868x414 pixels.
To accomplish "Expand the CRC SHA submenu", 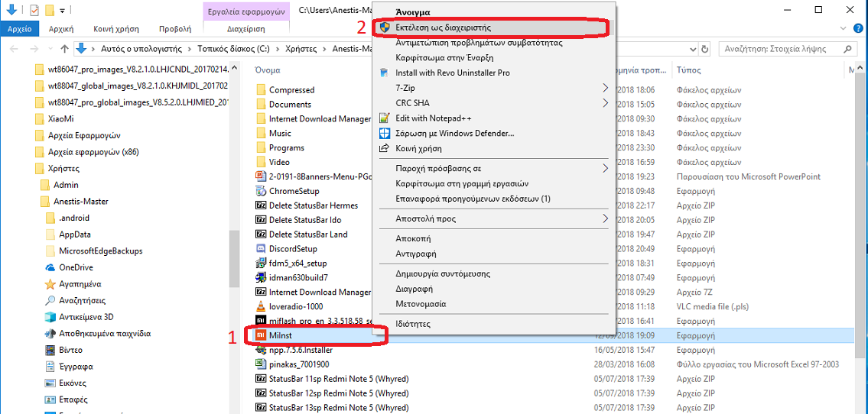I will pyautogui.click(x=605, y=103).
